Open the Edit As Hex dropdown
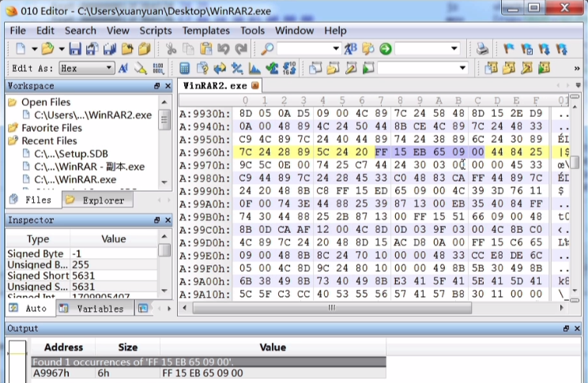This screenshot has width=588, height=383. [109, 68]
